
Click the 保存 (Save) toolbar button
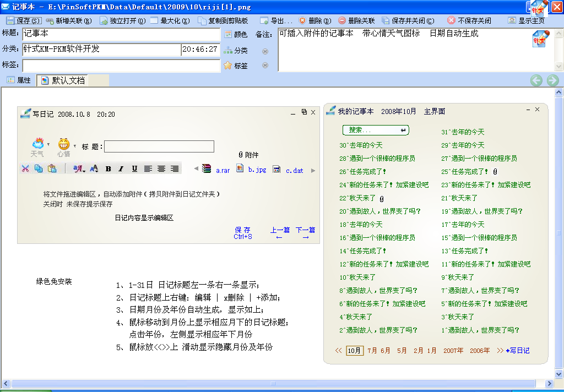[x=23, y=20]
